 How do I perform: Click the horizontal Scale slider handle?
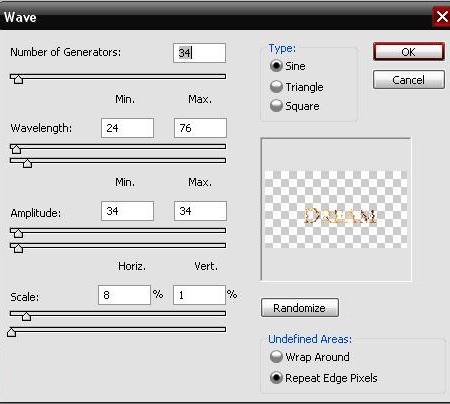click(26, 316)
